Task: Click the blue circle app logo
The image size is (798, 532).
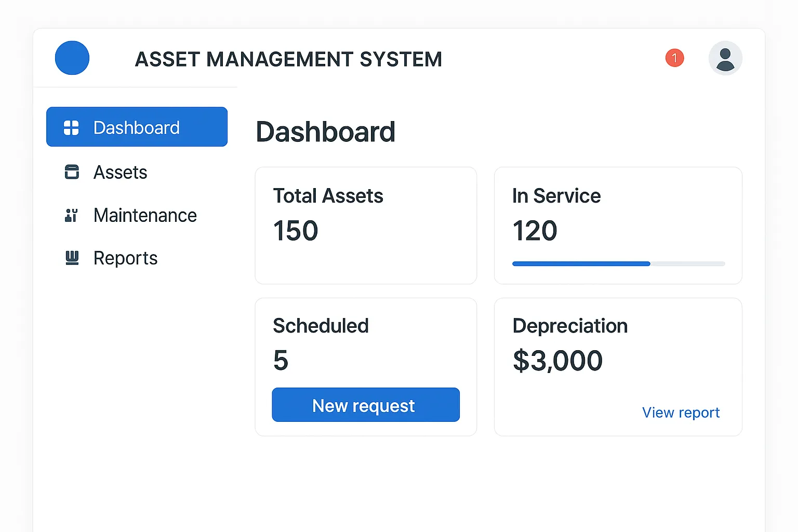Action: [72, 58]
